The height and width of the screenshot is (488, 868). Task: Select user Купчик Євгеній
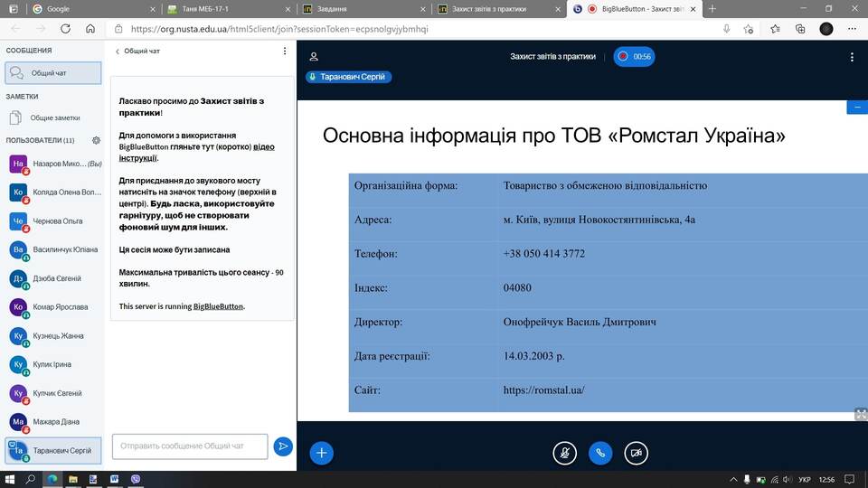tap(53, 393)
